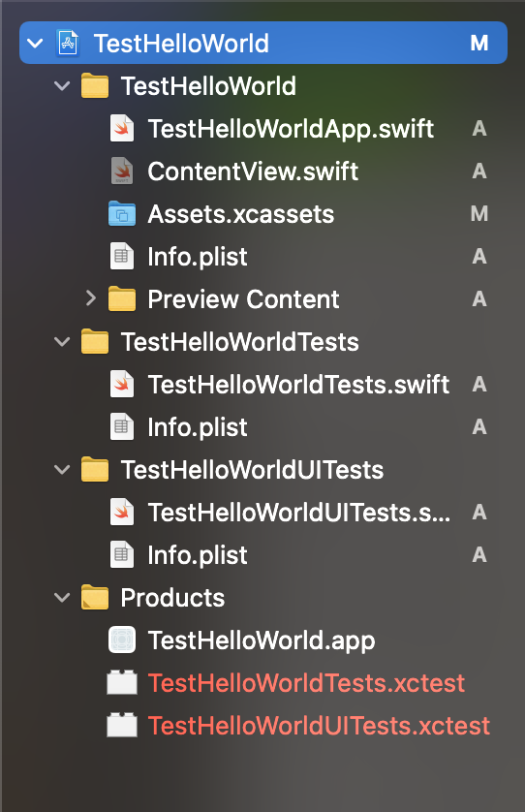Viewport: 525px width, 812px height.
Task: Open the Assets.xcassets catalog icon
Action: click(122, 214)
